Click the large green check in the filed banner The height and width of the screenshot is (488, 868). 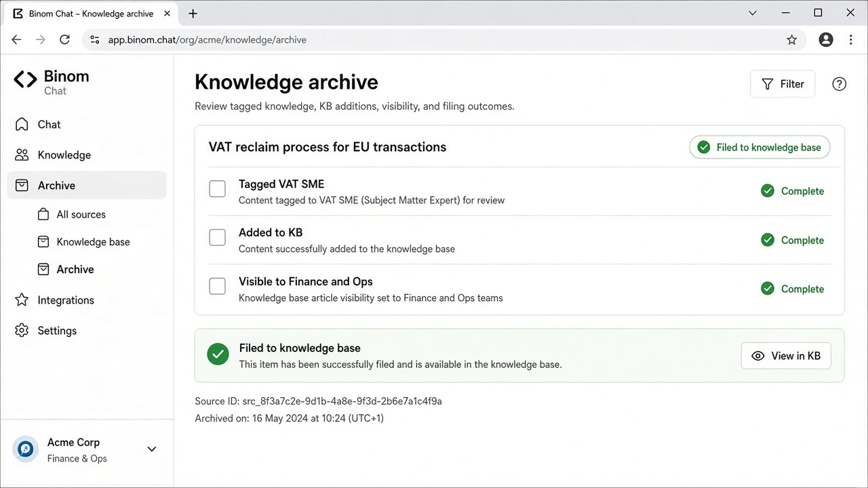218,354
